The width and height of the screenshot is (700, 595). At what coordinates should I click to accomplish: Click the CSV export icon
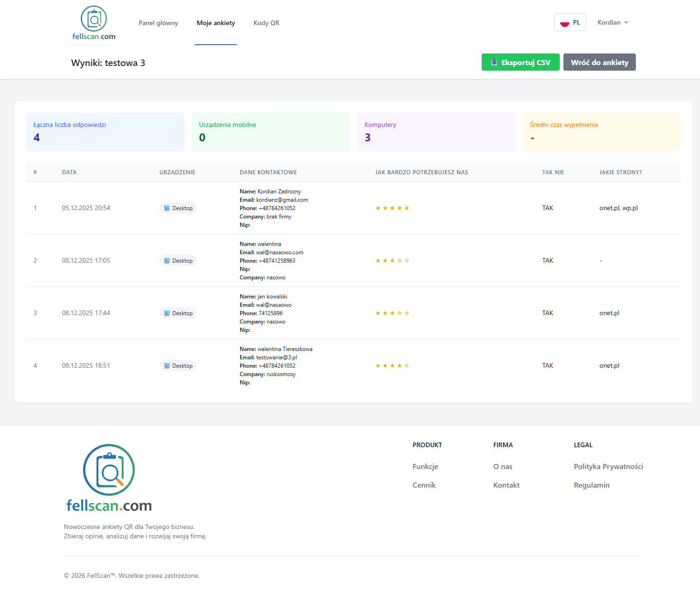click(494, 63)
